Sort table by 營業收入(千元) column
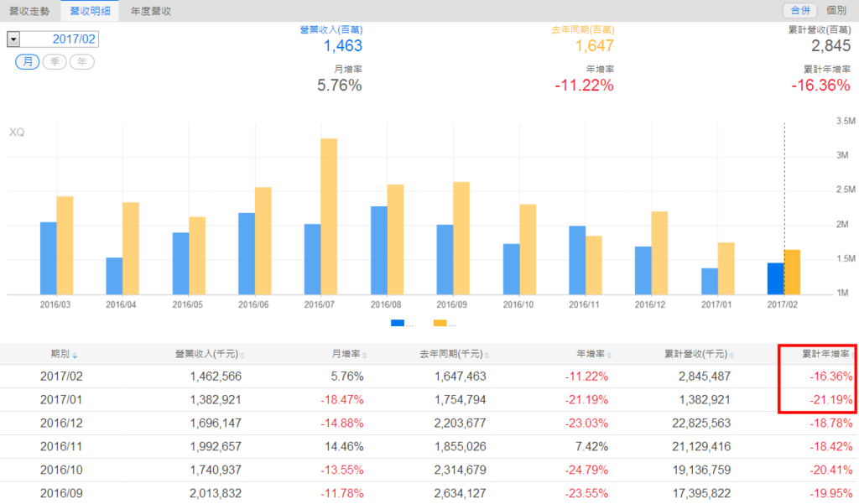Image resolution: width=859 pixels, height=504 pixels. [210, 355]
